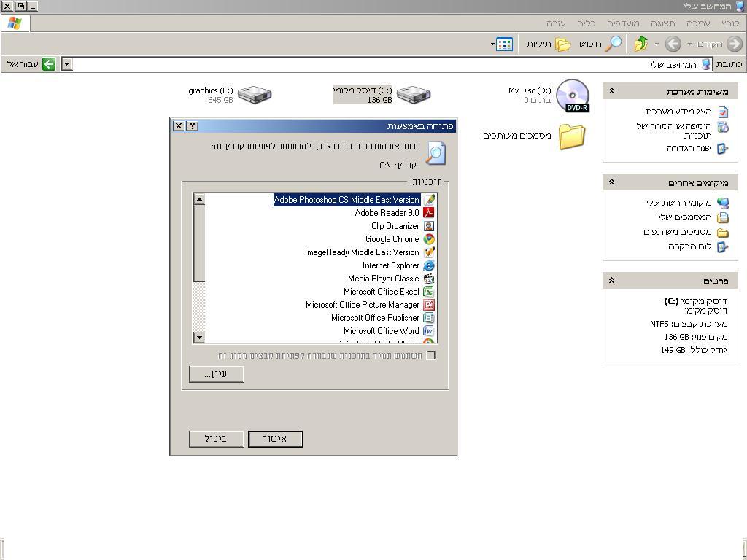
Task: Open the My Documents (המסמכים שלי) link
Action: tap(685, 217)
